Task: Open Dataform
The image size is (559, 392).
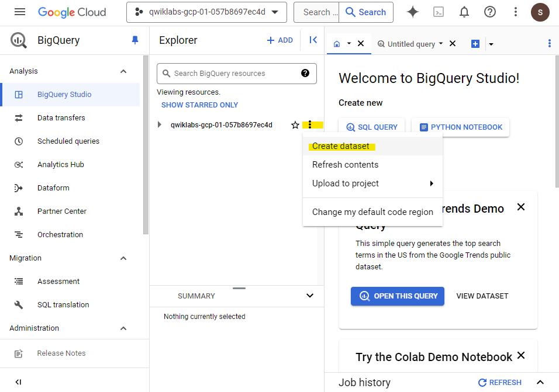Action: 70,188
